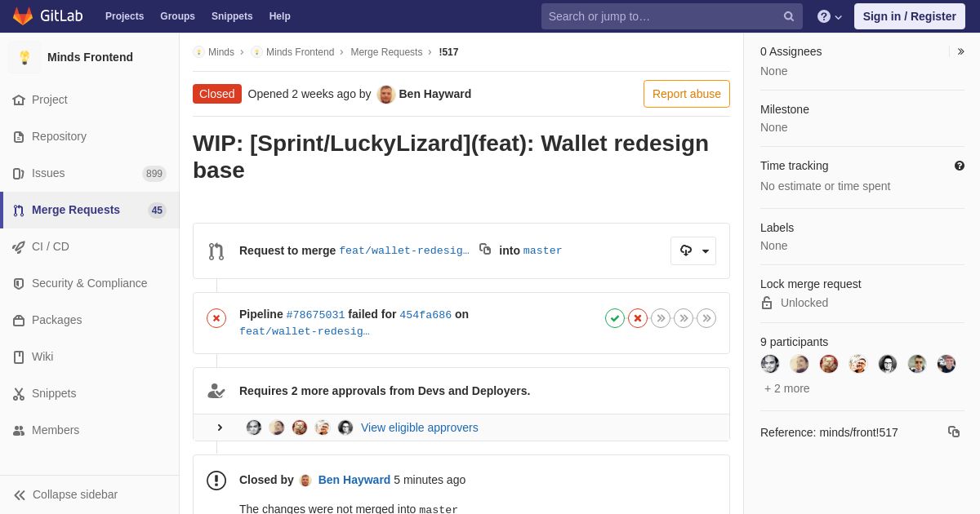The image size is (980, 514).
Task: Open the download dropdown with cloud icon
Action: (693, 250)
